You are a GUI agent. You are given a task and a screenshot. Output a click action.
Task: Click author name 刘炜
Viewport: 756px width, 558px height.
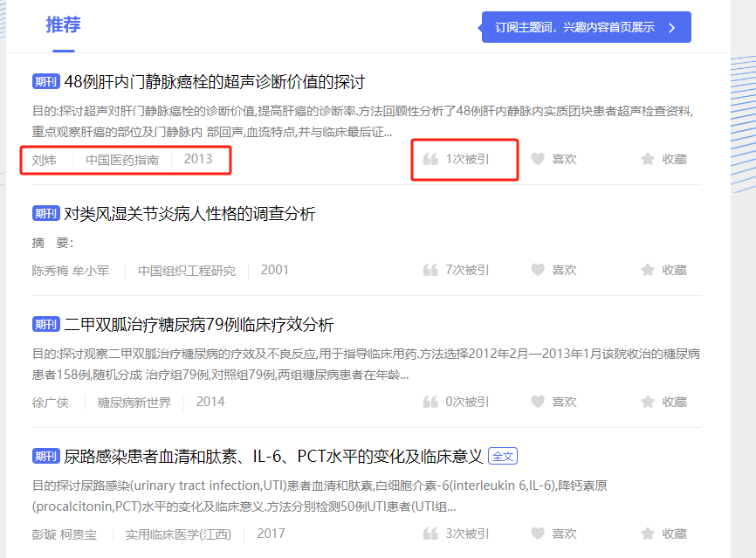click(x=44, y=158)
